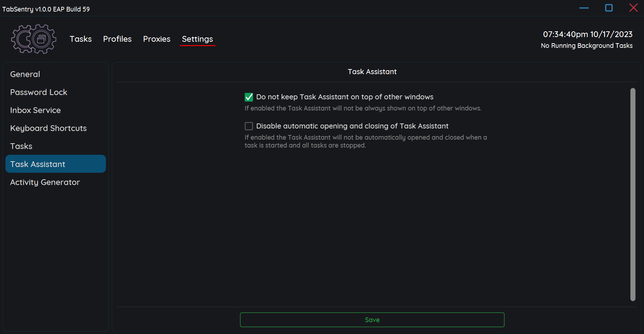Open the General settings page

[x=25, y=74]
